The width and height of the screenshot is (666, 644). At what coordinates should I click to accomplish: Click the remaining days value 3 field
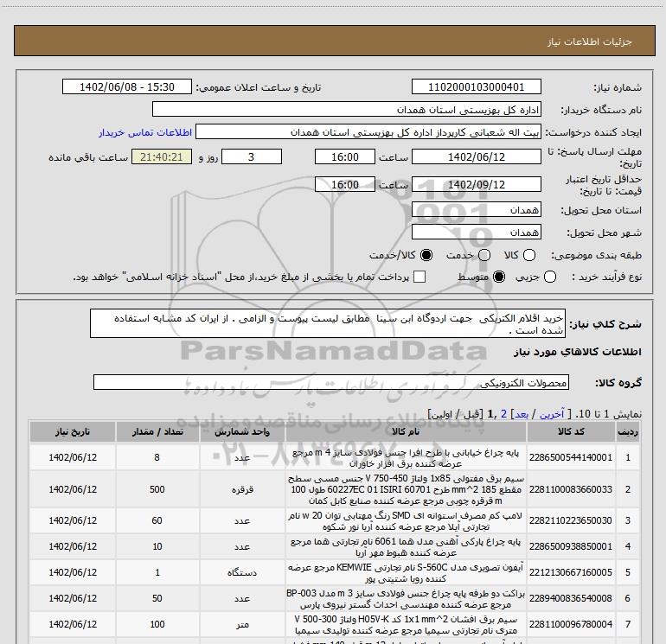[x=252, y=156]
